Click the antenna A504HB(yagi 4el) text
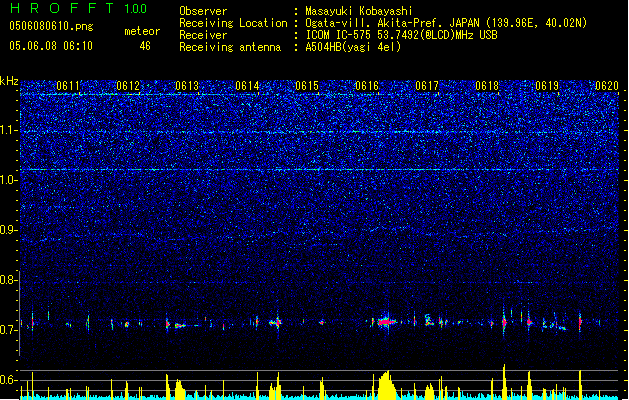Screen dimensions: 629x400 click(x=353, y=47)
